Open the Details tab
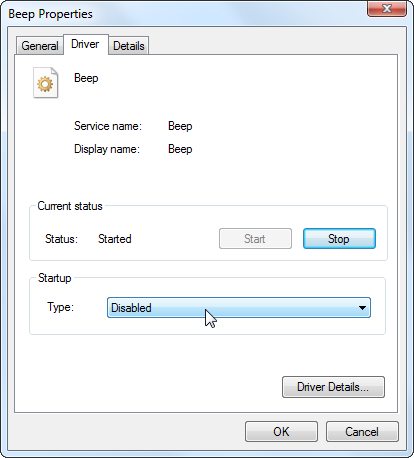Image resolution: width=414 pixels, height=458 pixels. 129,46
